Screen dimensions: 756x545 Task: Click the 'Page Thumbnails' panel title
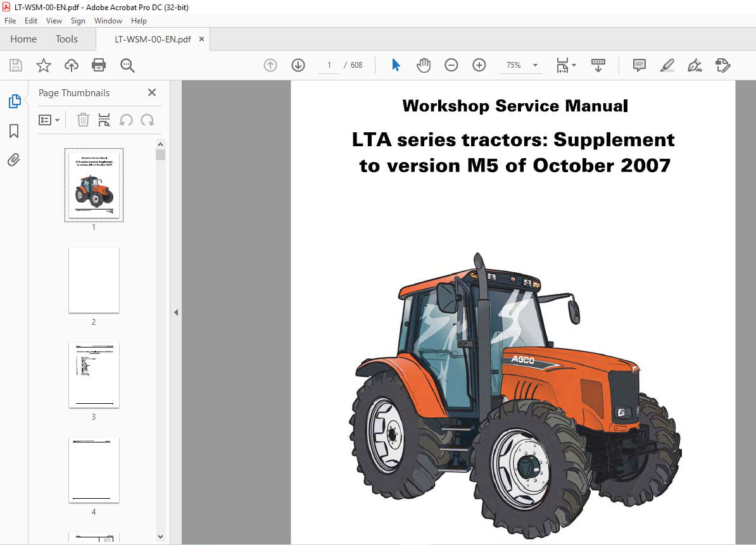[x=74, y=93]
